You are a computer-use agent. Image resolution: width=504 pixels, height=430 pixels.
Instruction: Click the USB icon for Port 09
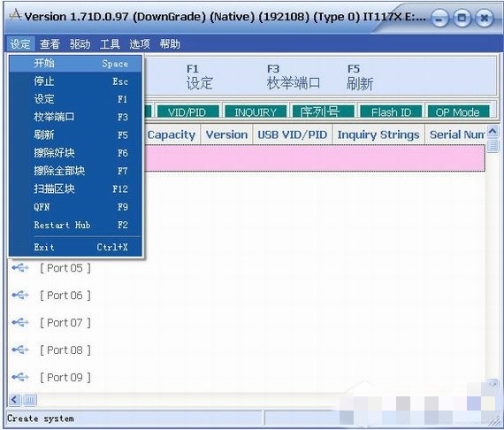(x=20, y=377)
